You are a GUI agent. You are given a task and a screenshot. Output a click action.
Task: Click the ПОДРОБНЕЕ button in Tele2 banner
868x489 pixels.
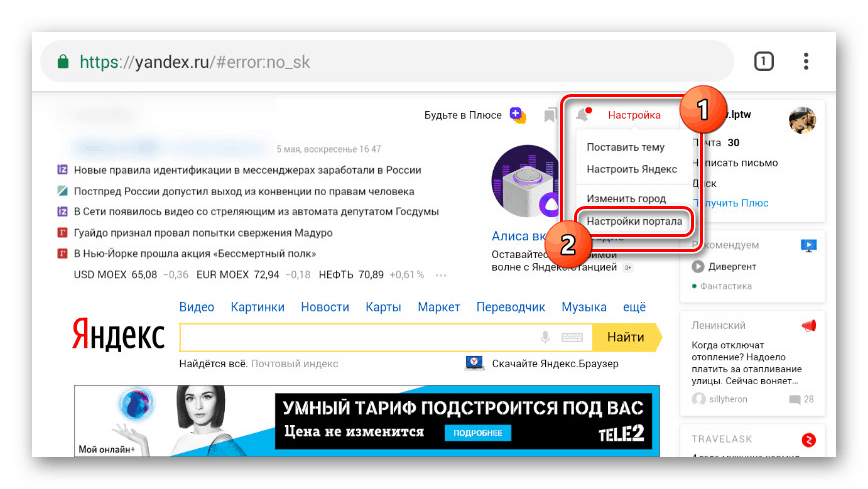click(478, 433)
